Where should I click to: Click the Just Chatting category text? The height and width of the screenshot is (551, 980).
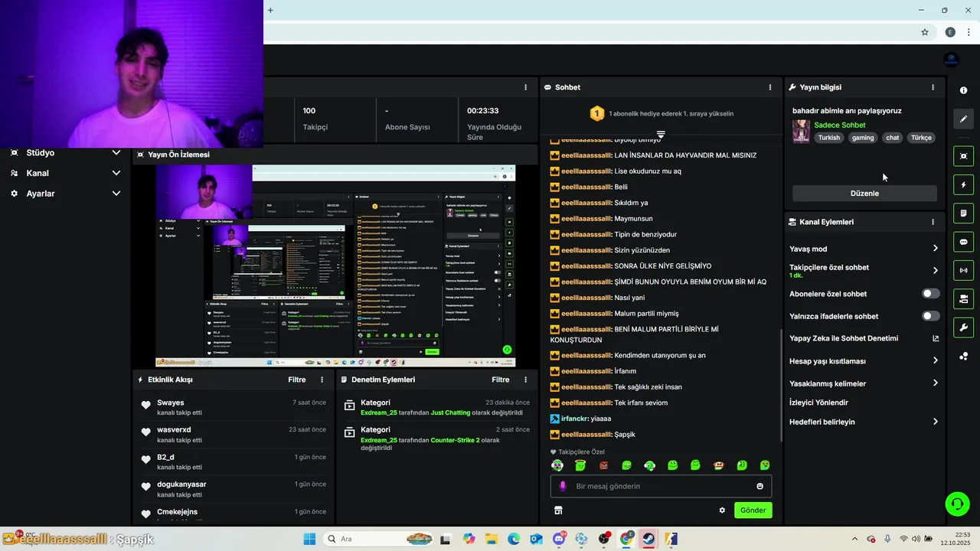pos(450,412)
